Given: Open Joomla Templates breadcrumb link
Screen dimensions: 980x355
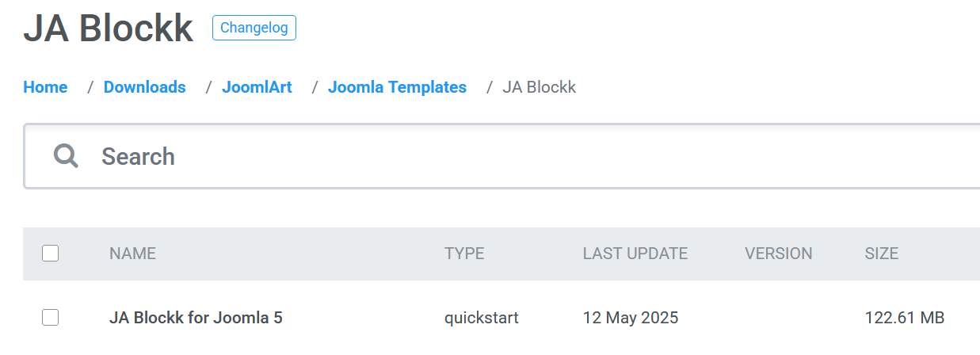Looking at the screenshot, I should [x=397, y=87].
